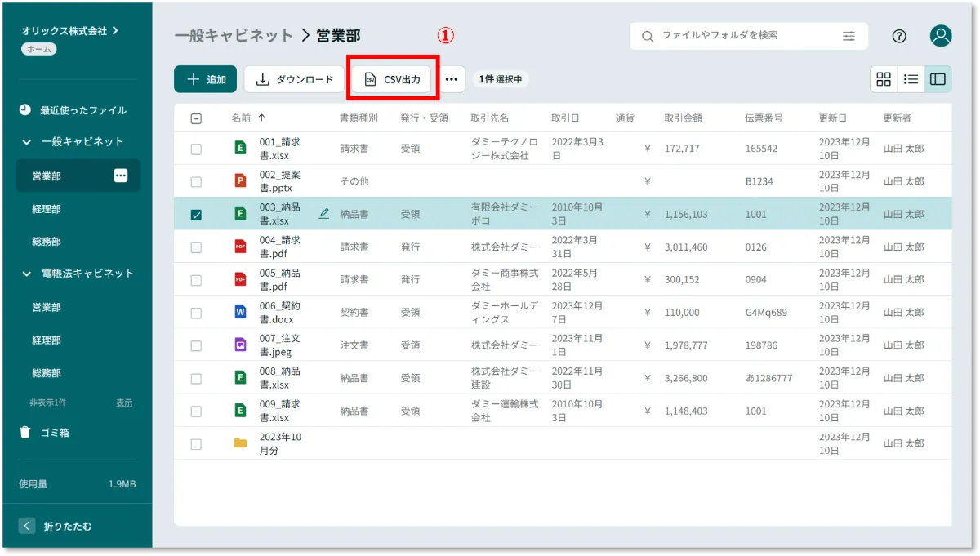The image size is (980, 556).
Task: Click the Excel icon of 001_請求書.xlsx
Action: (240, 149)
